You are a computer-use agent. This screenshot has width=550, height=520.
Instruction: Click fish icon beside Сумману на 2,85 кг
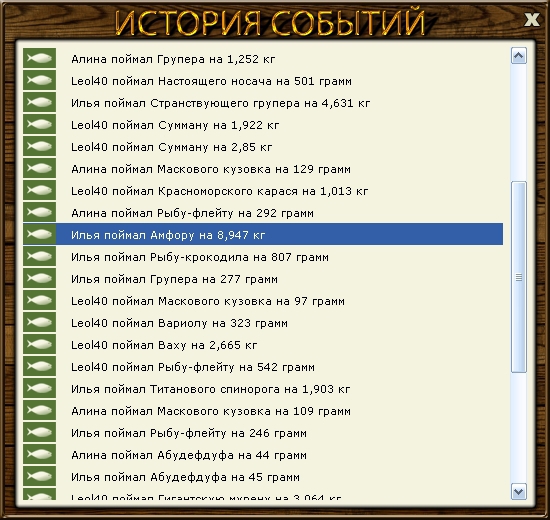pyautogui.click(x=39, y=146)
